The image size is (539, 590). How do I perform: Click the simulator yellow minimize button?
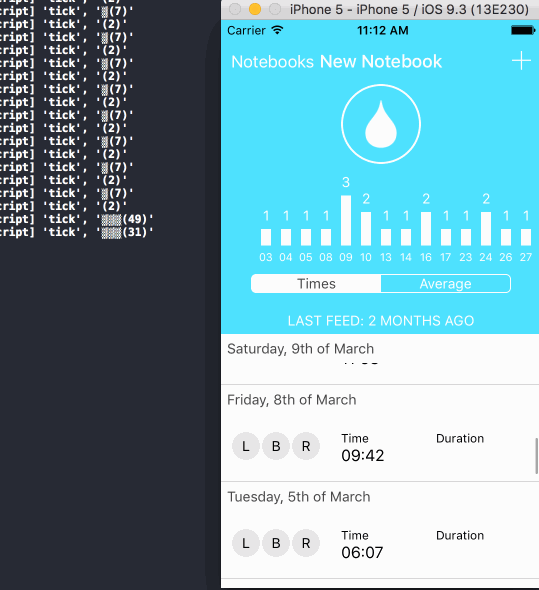pos(255,9)
